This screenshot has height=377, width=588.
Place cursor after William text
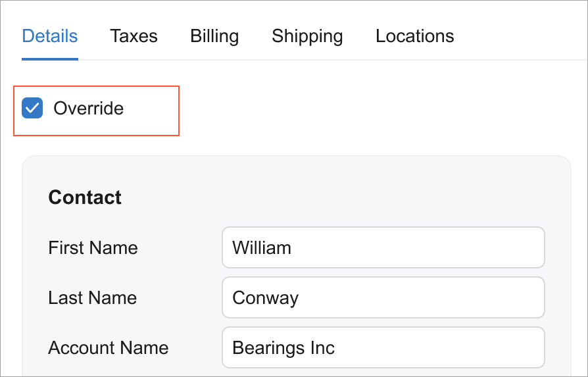[293, 248]
